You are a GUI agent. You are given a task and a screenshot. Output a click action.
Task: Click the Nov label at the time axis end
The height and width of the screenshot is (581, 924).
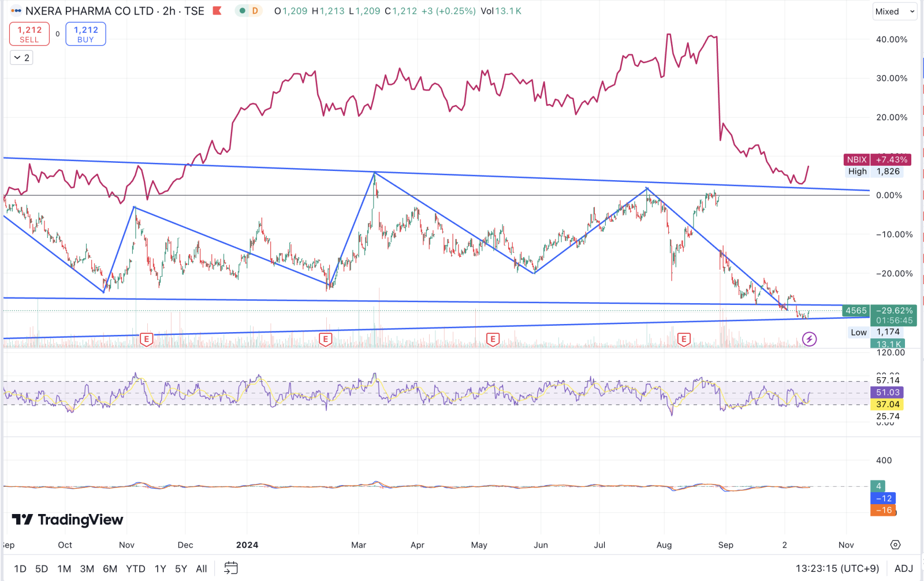(x=846, y=545)
